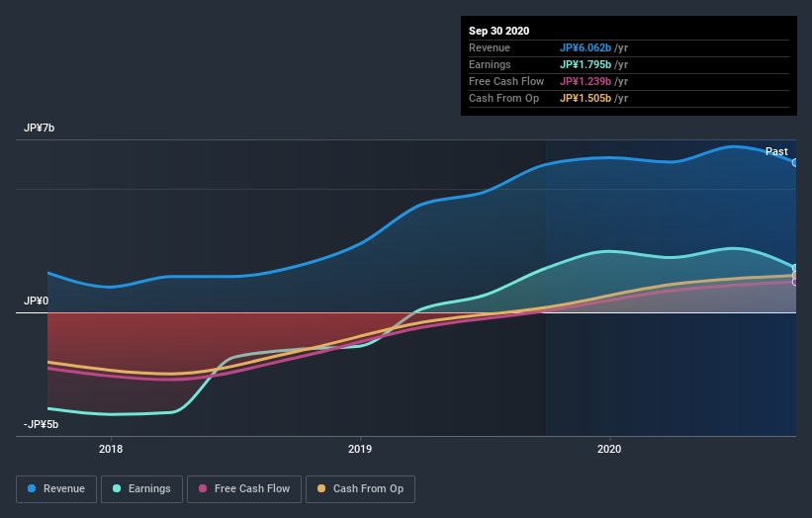Toggle the Revenue legend button
The width and height of the screenshot is (812, 518).
(x=56, y=489)
